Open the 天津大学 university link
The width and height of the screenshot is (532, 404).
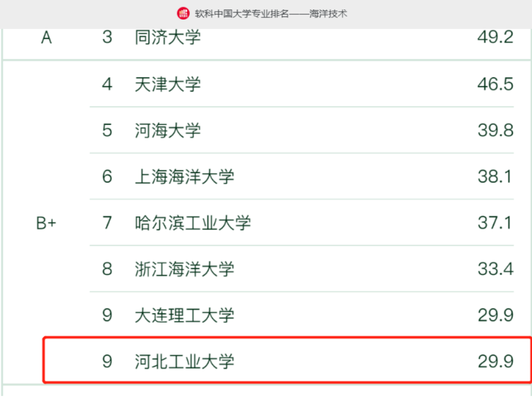167,84
